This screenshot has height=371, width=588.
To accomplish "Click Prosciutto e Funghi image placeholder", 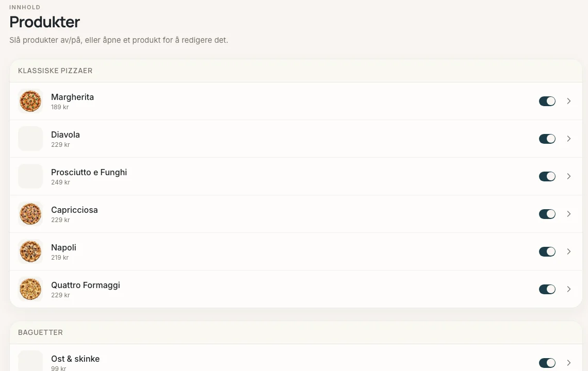I will pos(30,176).
